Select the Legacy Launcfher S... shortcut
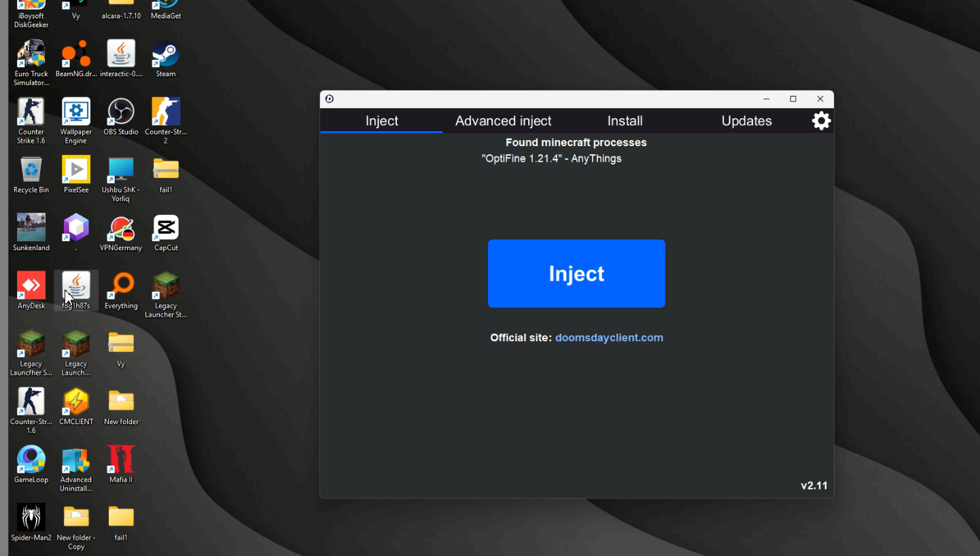Viewport: 980px width, 556px height. tap(31, 353)
